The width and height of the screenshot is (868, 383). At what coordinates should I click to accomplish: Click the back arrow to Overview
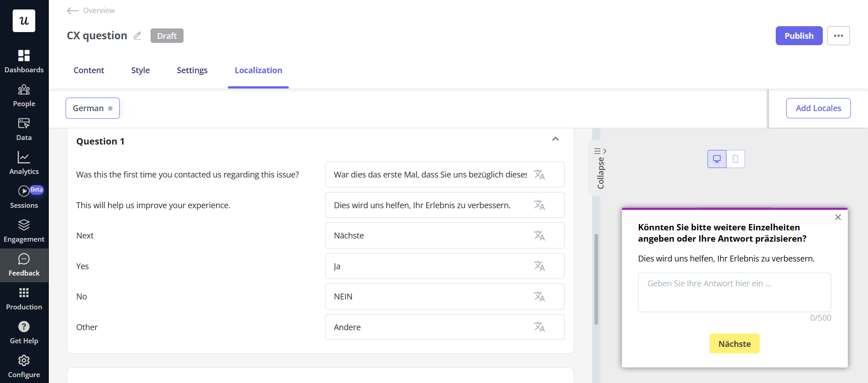[x=72, y=10]
